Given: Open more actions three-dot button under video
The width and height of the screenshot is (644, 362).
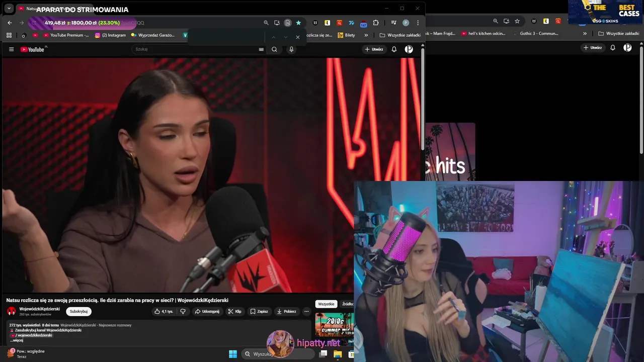Looking at the screenshot, I should tap(306, 311).
